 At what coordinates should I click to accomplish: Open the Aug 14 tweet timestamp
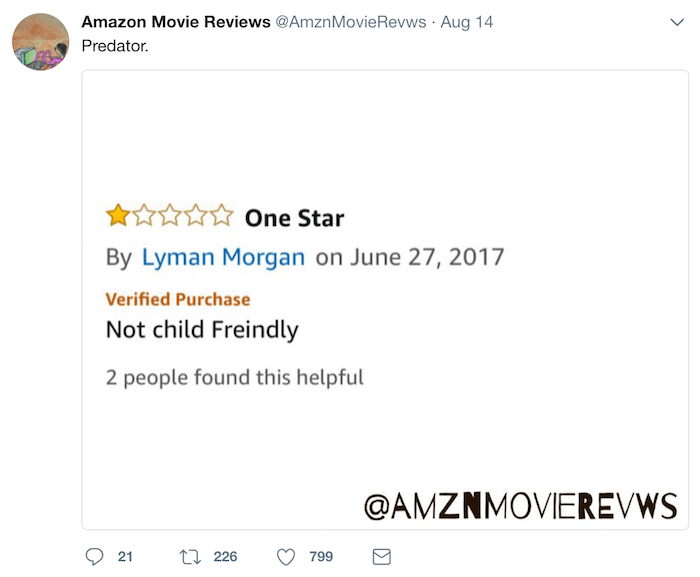click(x=467, y=22)
